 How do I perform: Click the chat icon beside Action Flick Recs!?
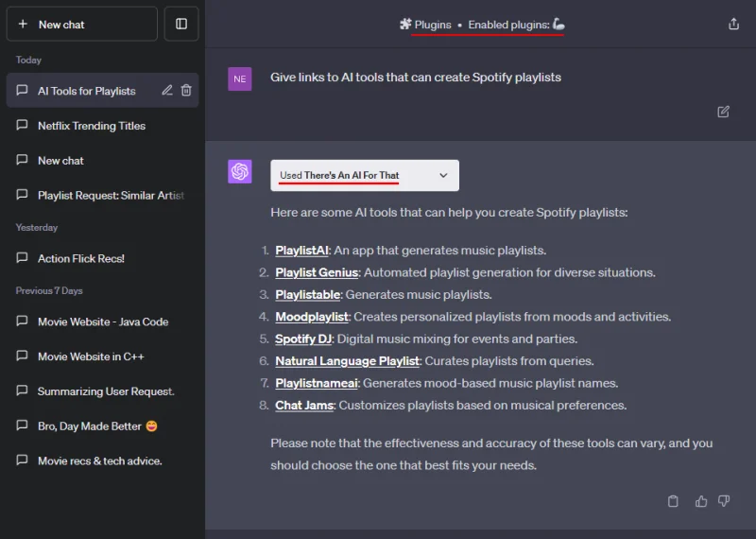tap(22, 258)
